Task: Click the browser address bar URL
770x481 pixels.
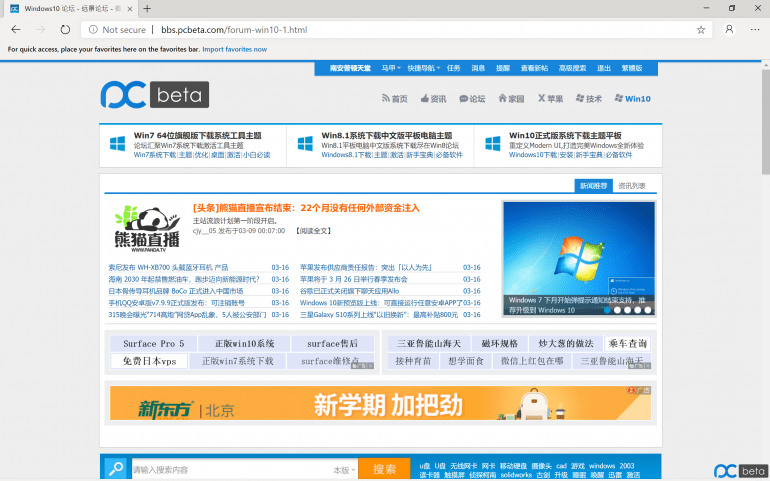Action: pos(234,29)
